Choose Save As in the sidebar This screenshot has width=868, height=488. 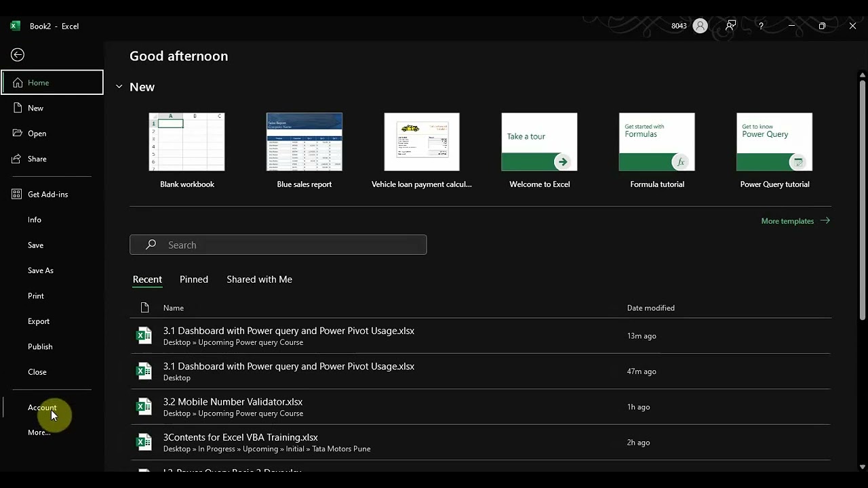click(41, 270)
